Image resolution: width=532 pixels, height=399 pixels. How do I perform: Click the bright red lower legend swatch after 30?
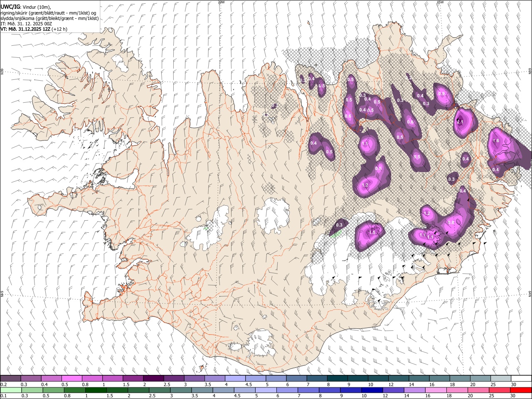pos(521,390)
